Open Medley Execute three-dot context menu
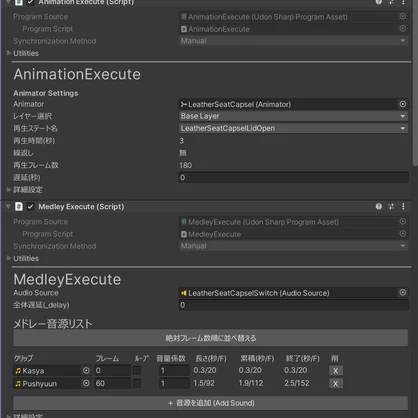 (403, 207)
